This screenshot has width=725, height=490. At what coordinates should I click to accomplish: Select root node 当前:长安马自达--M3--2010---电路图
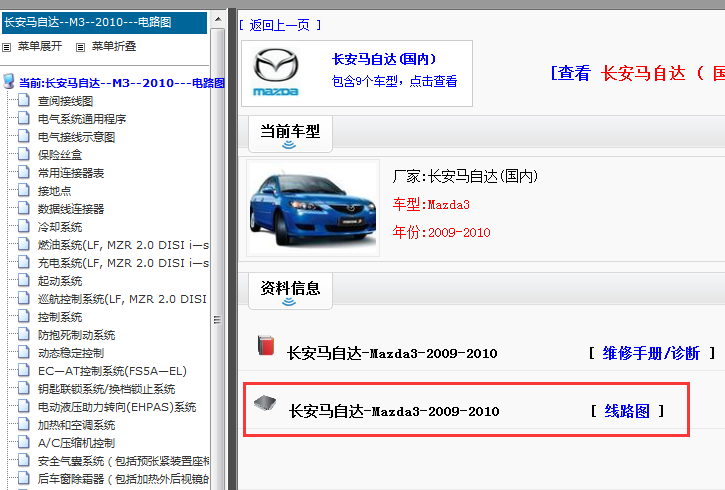coord(122,83)
